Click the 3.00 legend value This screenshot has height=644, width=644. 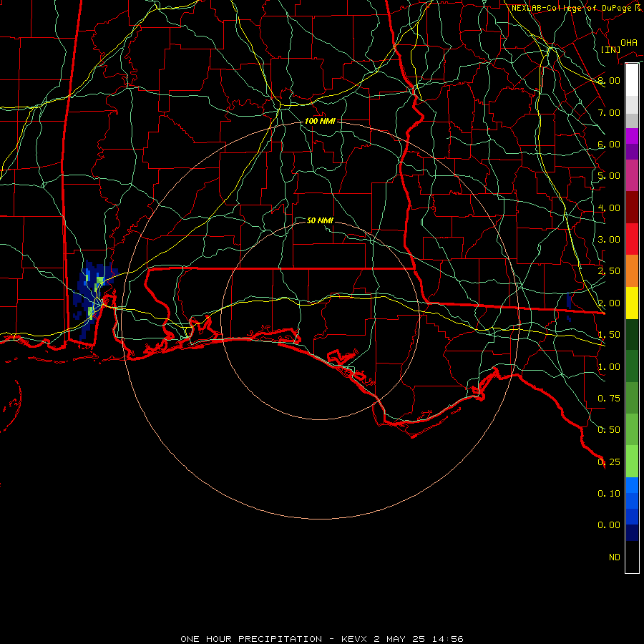click(609, 240)
